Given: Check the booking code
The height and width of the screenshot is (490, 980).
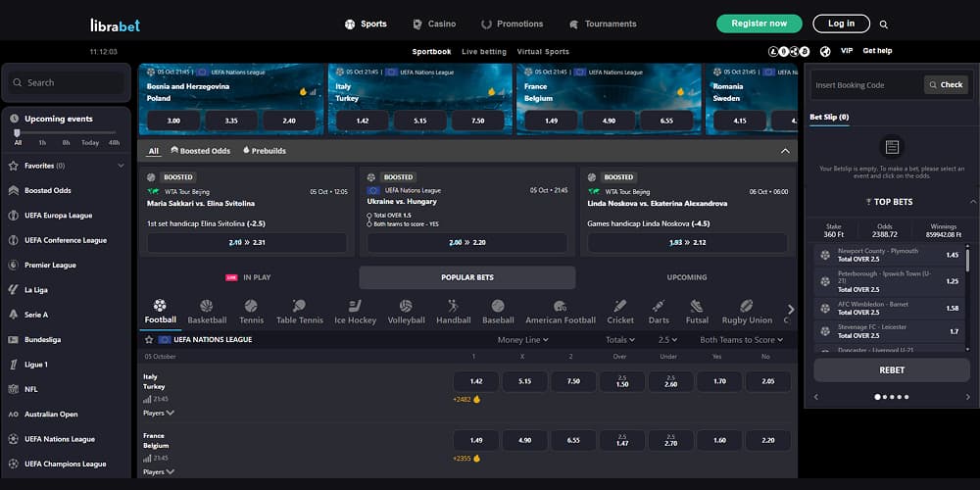Looking at the screenshot, I should point(946,85).
